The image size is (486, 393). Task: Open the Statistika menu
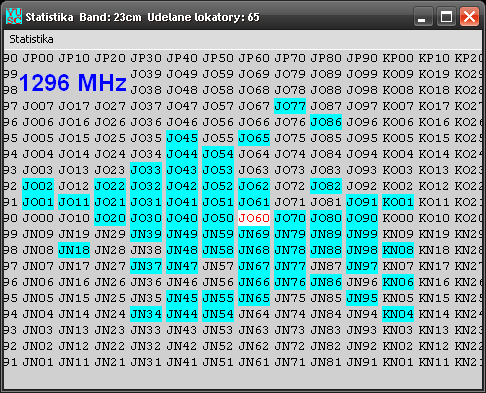[x=31, y=39]
